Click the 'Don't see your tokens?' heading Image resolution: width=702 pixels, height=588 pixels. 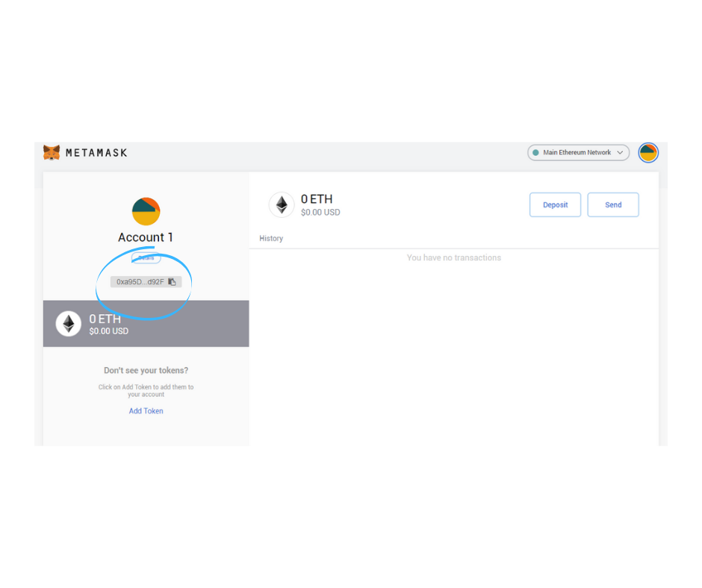146,371
